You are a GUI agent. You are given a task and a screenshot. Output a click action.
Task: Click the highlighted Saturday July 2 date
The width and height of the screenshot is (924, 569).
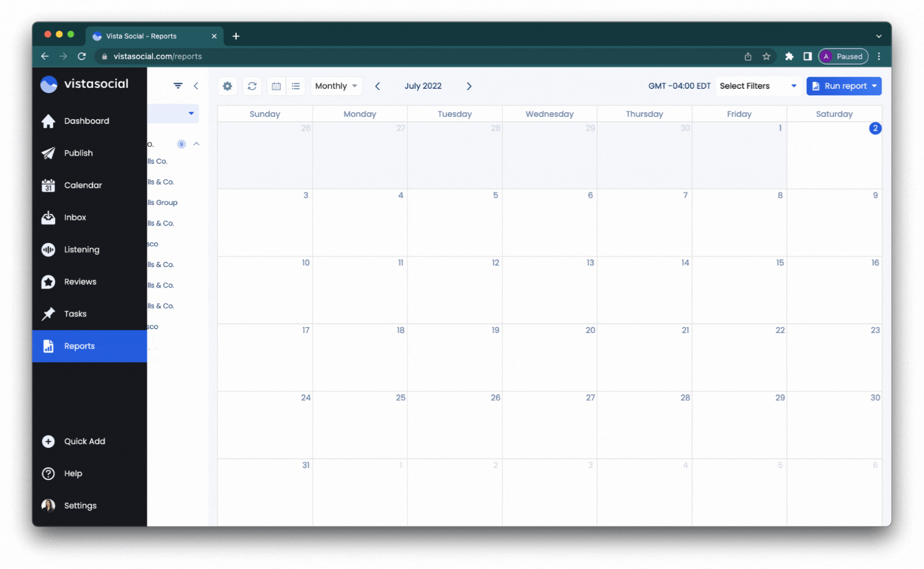[x=875, y=129]
